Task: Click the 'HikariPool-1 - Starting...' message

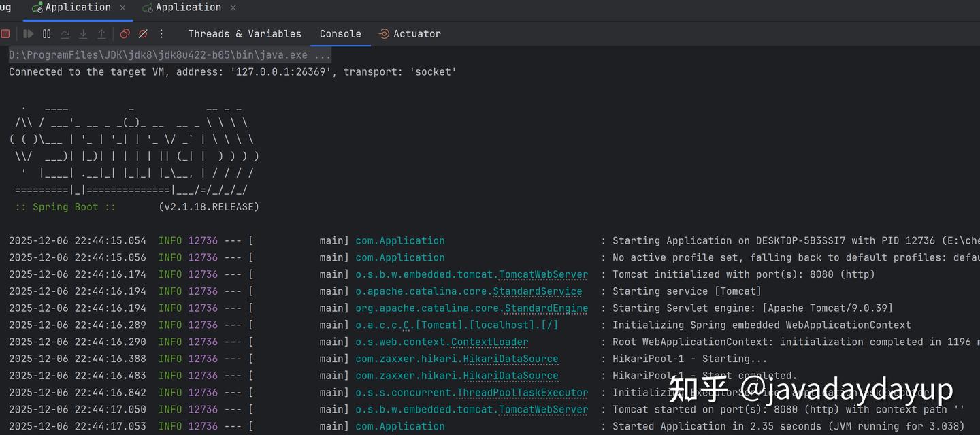Action: click(689, 359)
